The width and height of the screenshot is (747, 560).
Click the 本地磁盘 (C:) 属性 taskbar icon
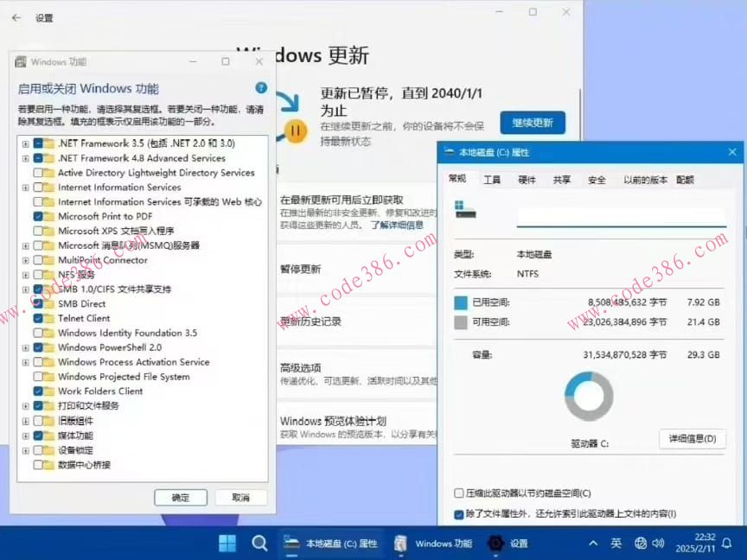[291, 544]
